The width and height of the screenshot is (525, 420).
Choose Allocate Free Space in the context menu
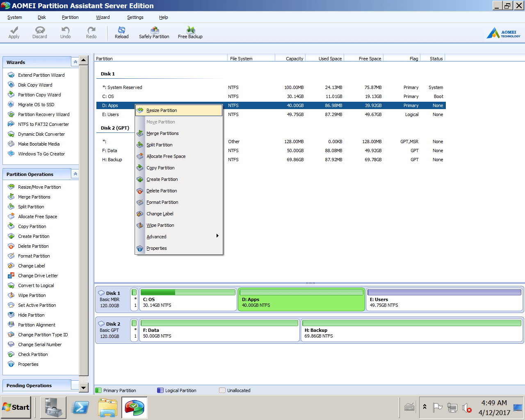179,156
